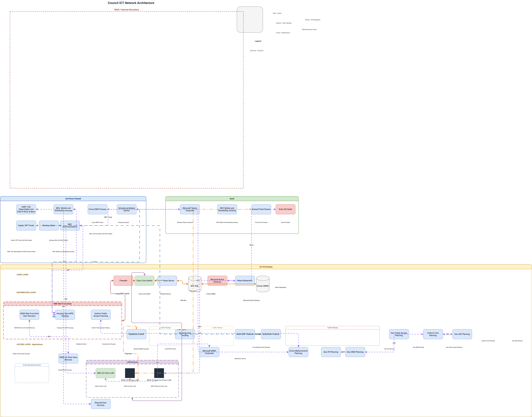The width and height of the screenshot is (532, 417).
Task: Select the 'SIP Trunk' connector label
Action: (108, 217)
